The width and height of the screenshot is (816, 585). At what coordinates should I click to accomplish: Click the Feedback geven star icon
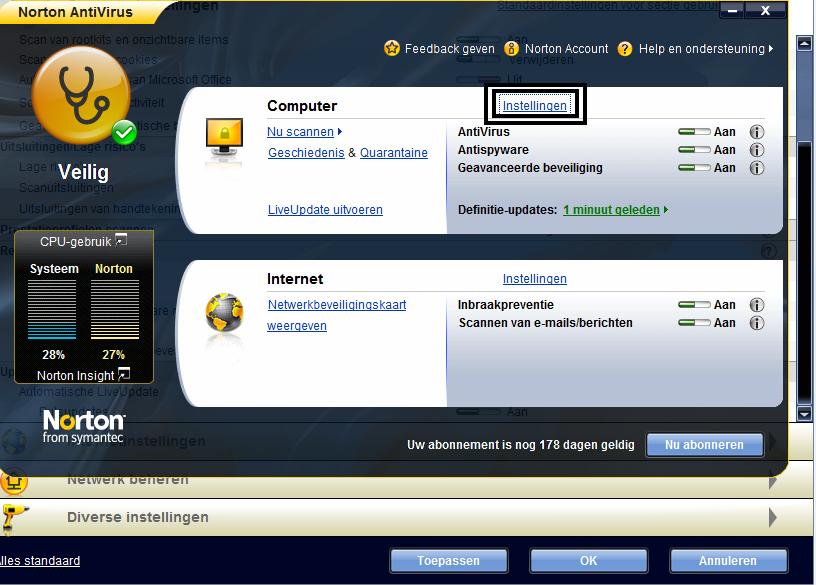(392, 48)
